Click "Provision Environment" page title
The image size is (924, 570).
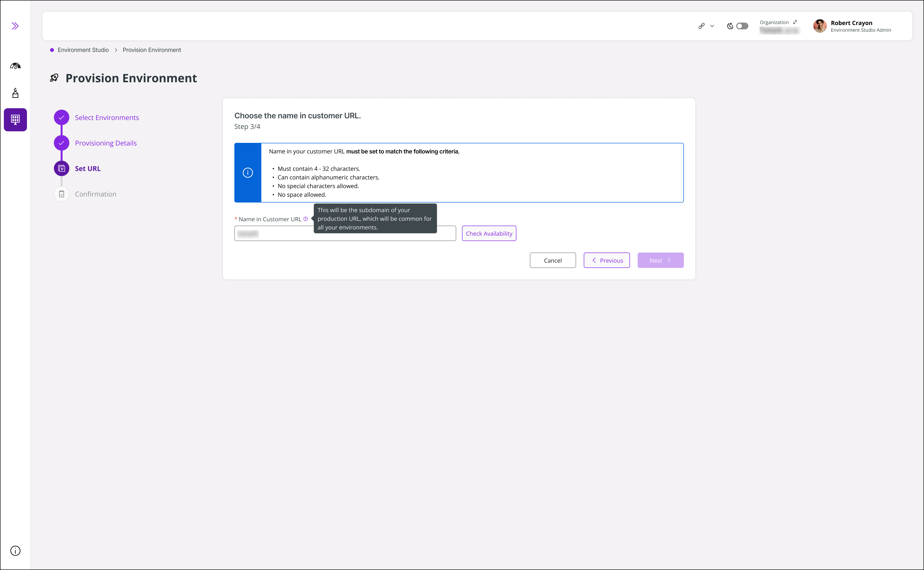click(131, 78)
